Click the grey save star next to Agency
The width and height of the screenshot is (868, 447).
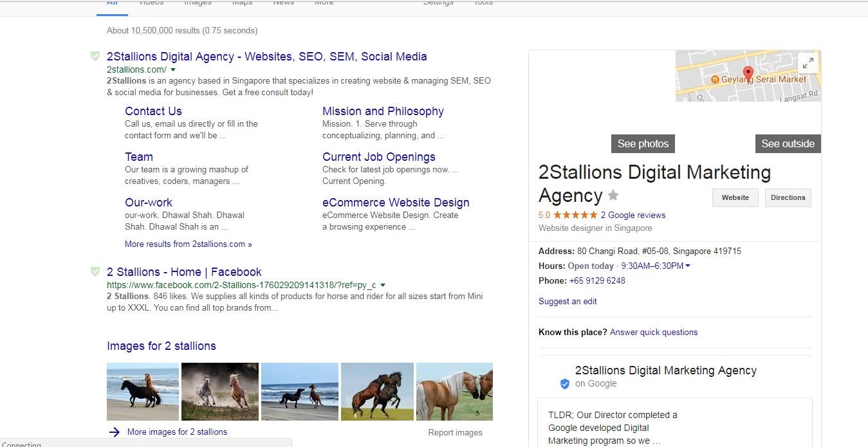pyautogui.click(x=613, y=195)
